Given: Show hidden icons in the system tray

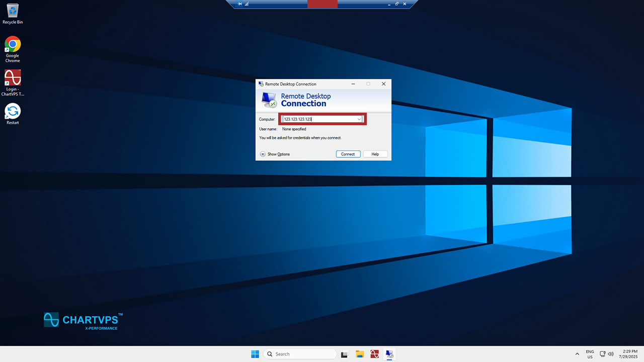Looking at the screenshot, I should [x=577, y=354].
